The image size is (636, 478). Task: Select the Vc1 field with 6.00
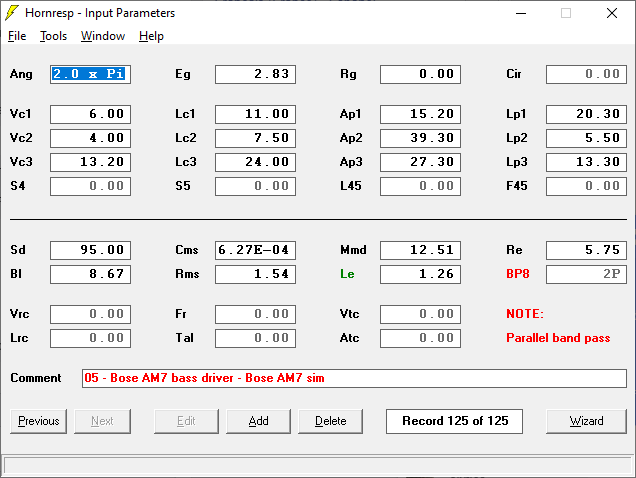(90, 114)
